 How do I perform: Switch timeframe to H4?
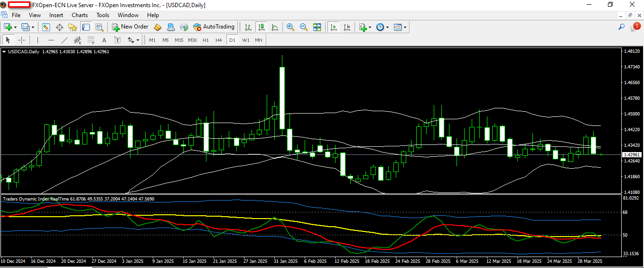219,40
